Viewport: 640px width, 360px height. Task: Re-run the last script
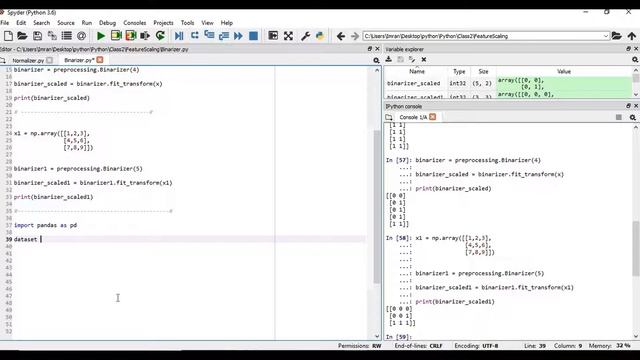click(160, 36)
